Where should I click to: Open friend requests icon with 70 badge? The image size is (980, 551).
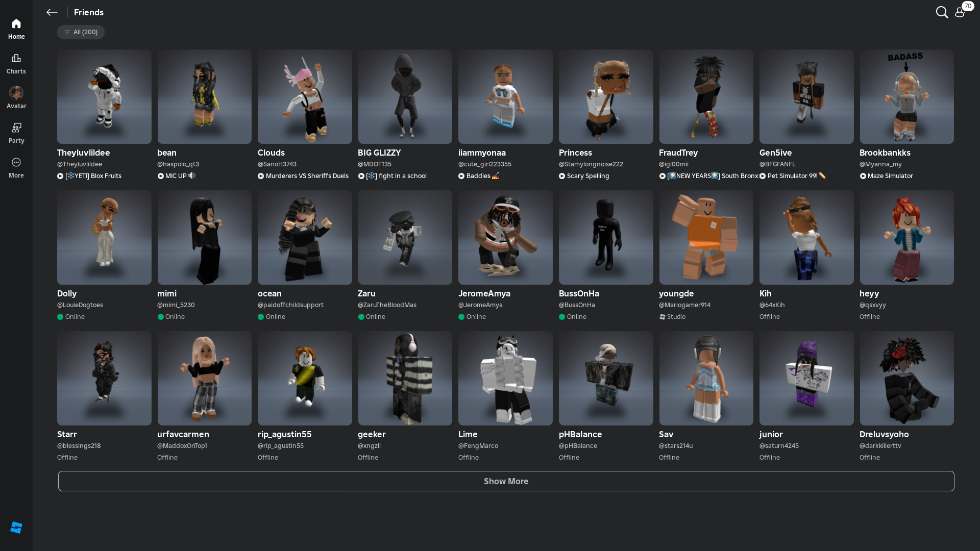click(x=960, y=12)
